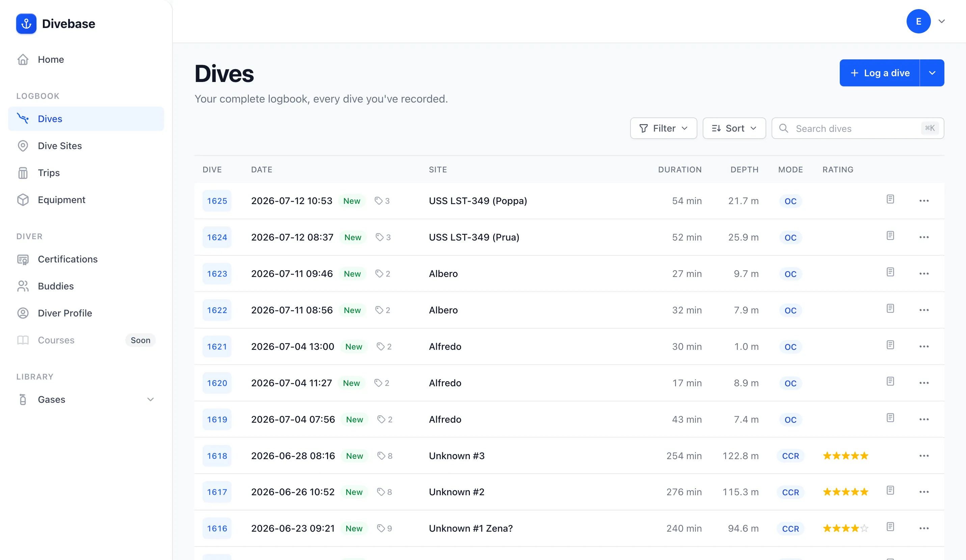This screenshot has height=560, width=966.
Task: Go to Home in the sidebar
Action: [86, 59]
